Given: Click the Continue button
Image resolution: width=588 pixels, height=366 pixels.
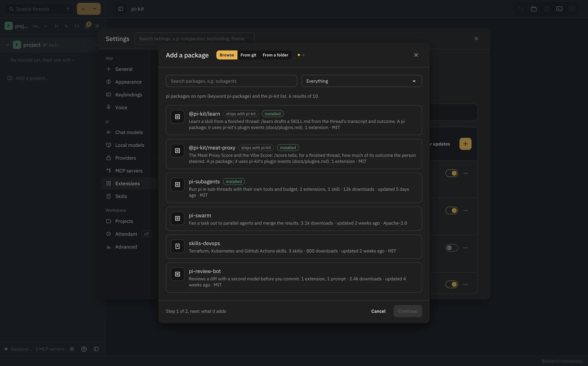Looking at the screenshot, I should coord(408,311).
